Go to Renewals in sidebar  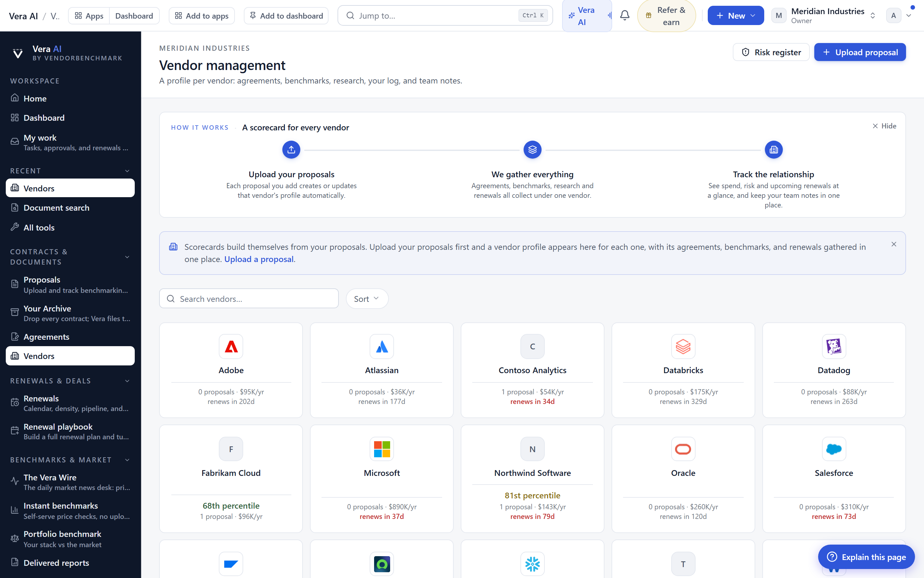[70, 403]
